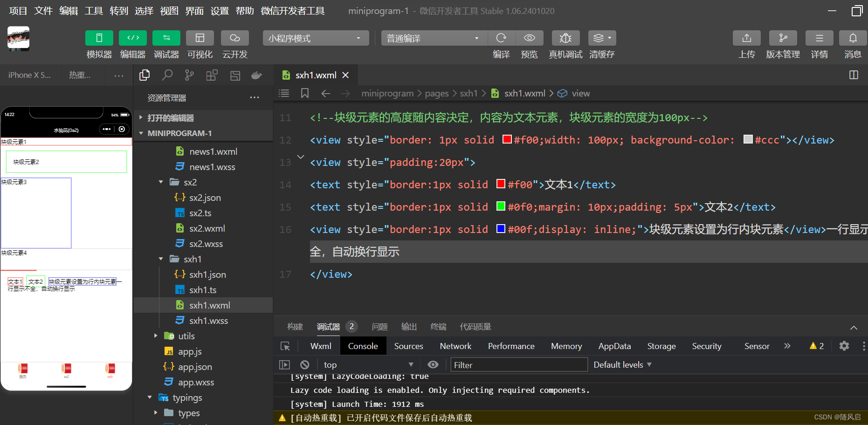Open the mini program mode dropdown
This screenshot has height=425, width=868.
tap(316, 38)
